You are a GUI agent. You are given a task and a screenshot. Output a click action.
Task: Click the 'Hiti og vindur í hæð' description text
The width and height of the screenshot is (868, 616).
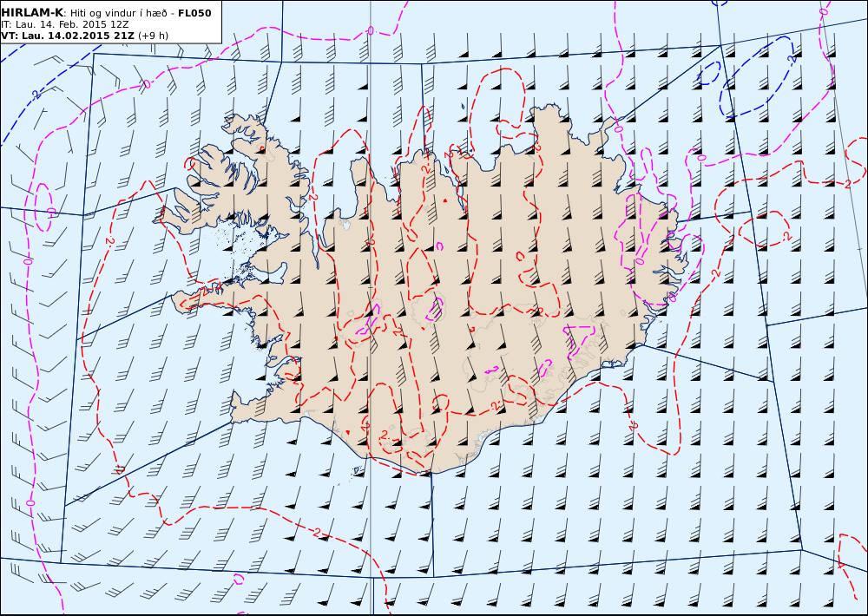(118, 13)
